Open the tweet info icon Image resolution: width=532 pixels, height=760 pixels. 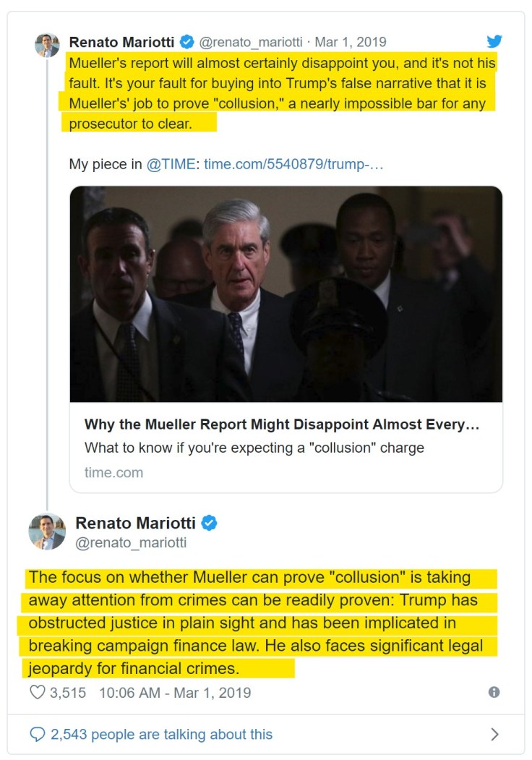point(494,692)
